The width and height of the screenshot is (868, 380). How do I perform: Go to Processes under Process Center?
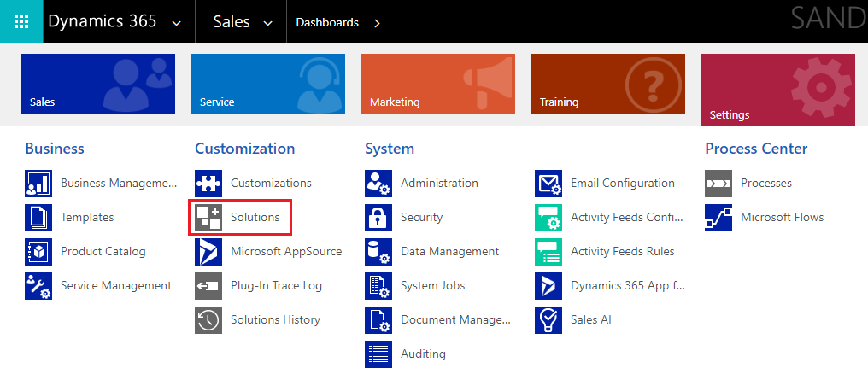[766, 183]
